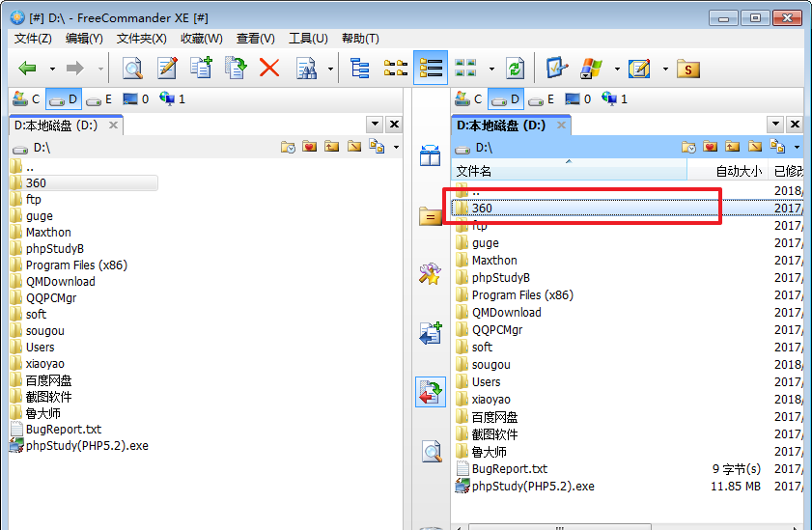This screenshot has height=530, width=812.
Task: Sort by the 文件名 column header
Action: tap(569, 171)
